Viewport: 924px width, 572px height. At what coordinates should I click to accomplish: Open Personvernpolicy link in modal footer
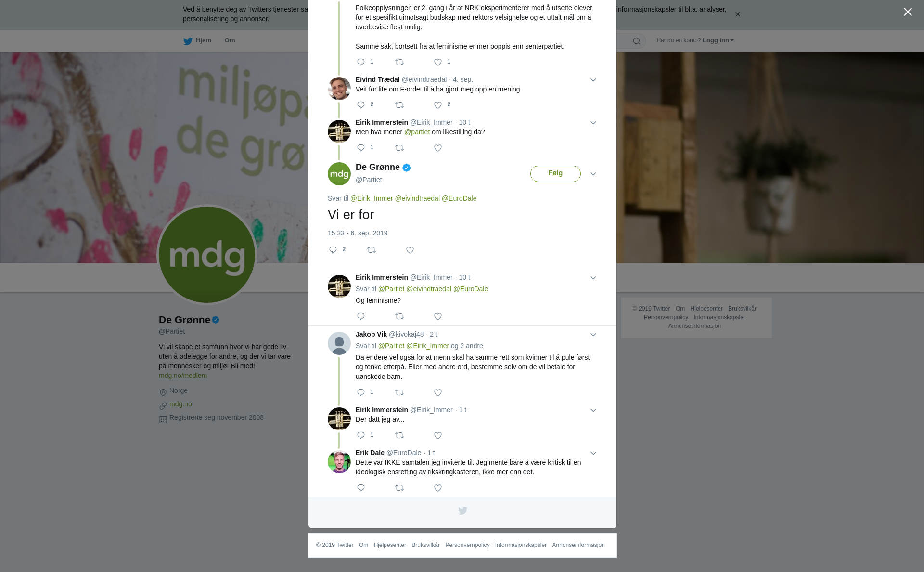tap(467, 545)
